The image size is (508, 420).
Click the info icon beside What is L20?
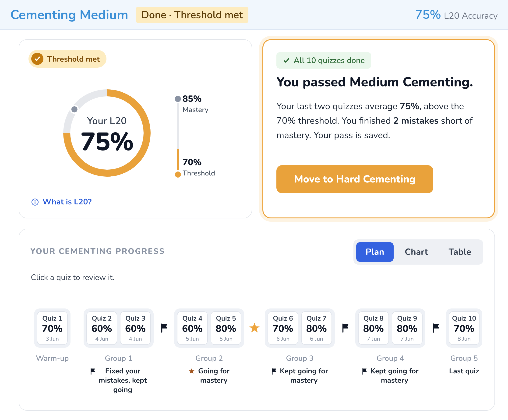[x=35, y=202]
